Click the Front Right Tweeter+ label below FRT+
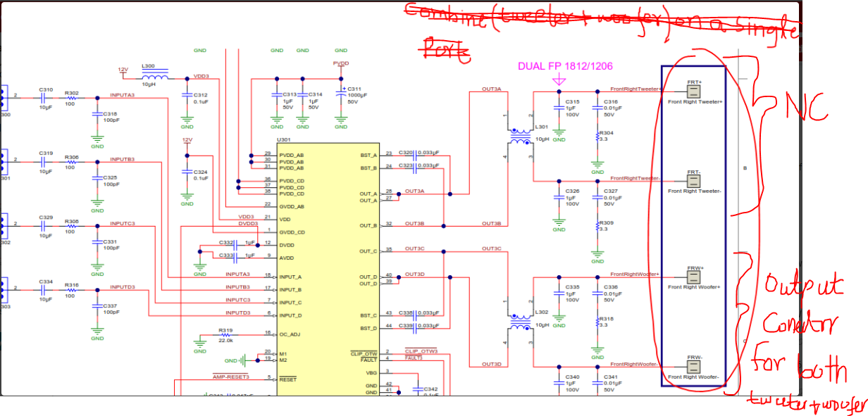The image size is (868, 416). pos(695,102)
